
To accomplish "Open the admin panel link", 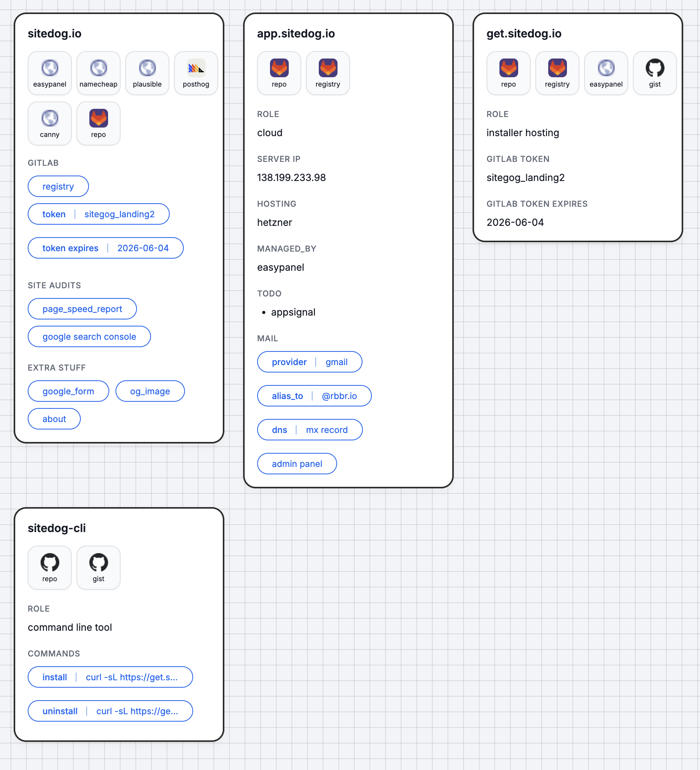I will (x=297, y=464).
